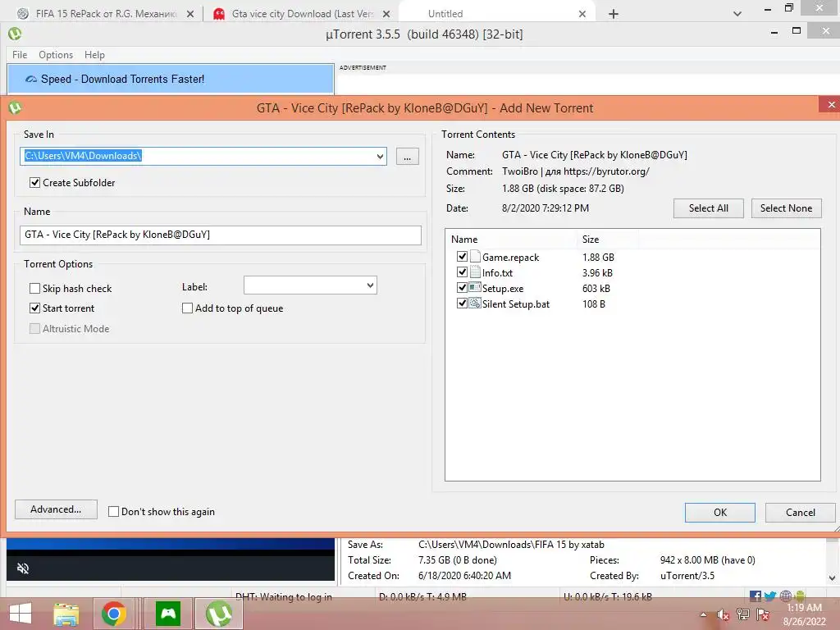Click the network tray icon

coord(743,614)
